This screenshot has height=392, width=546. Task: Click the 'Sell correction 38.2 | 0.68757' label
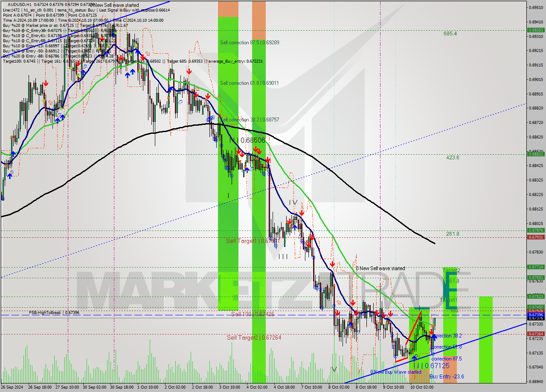tap(250, 120)
